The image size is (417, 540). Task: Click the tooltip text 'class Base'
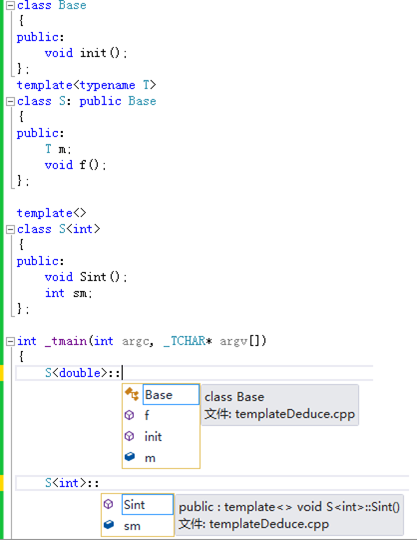pos(234,397)
